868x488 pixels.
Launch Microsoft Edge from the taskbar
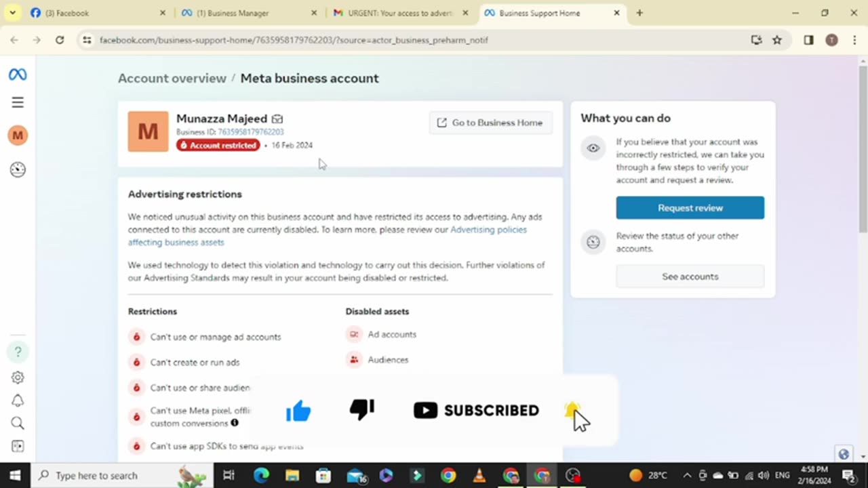click(261, 475)
